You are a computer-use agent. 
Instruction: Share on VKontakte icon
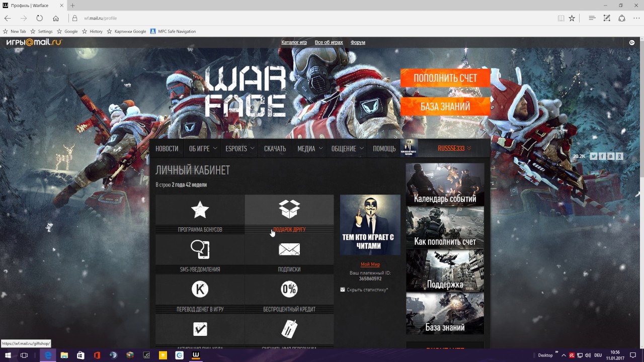tap(611, 156)
